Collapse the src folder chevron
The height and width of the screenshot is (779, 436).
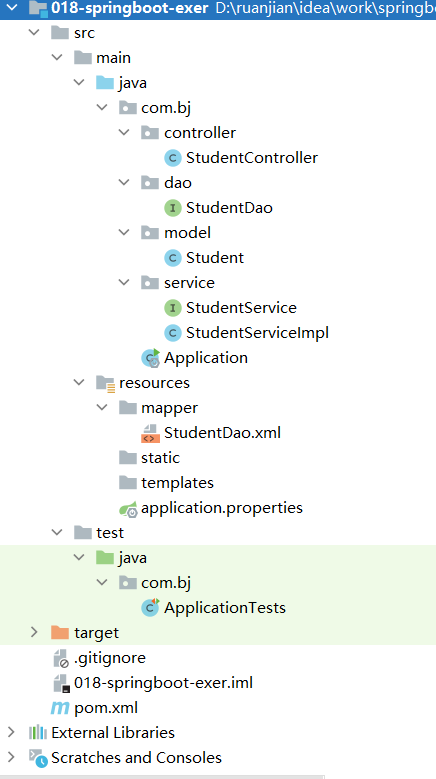[x=34, y=33]
